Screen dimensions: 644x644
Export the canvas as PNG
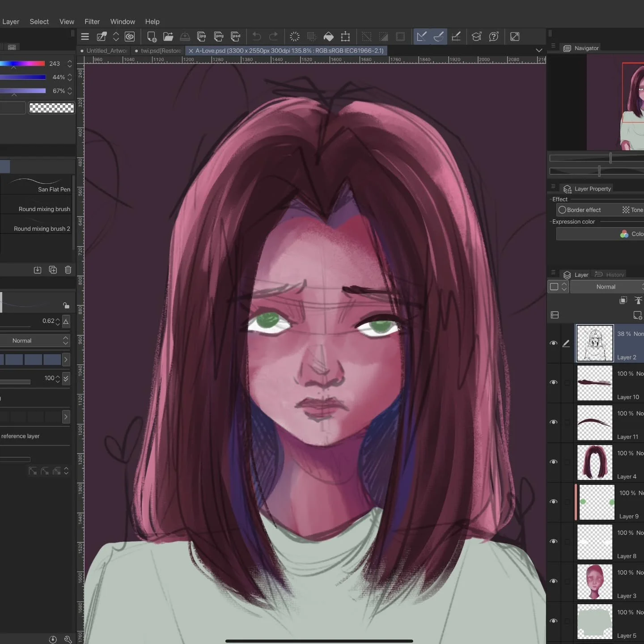[219, 37]
